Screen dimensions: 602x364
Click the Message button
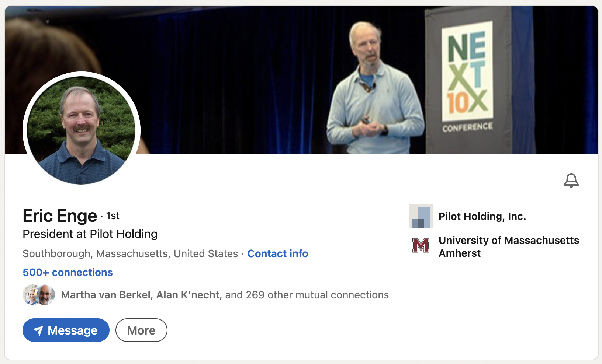pyautogui.click(x=66, y=330)
